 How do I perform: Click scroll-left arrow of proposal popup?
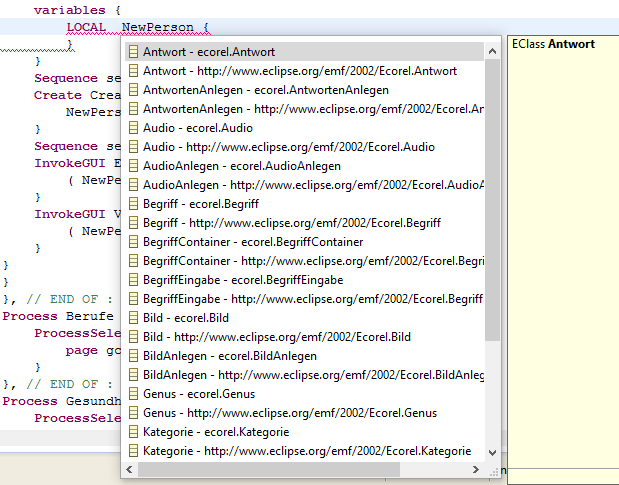click(x=129, y=469)
